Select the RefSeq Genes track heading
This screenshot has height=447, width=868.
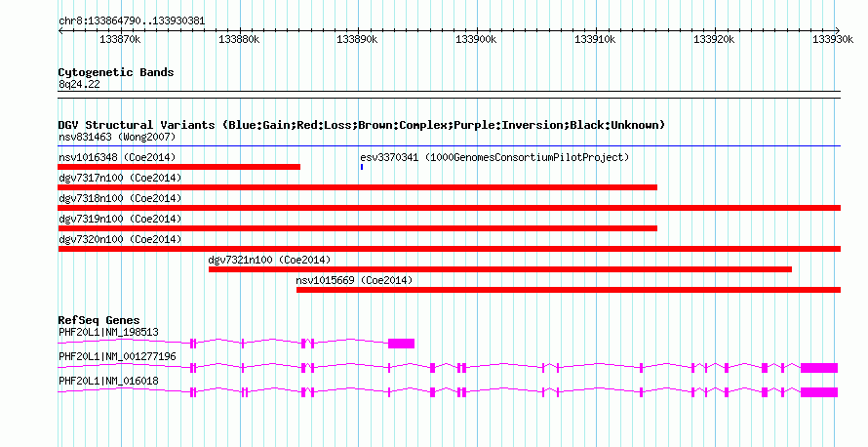coord(99,320)
